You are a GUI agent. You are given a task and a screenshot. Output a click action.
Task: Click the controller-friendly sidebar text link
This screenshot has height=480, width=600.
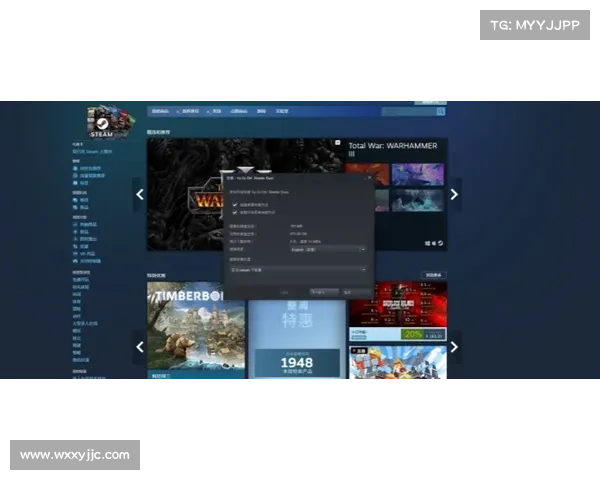point(90,261)
